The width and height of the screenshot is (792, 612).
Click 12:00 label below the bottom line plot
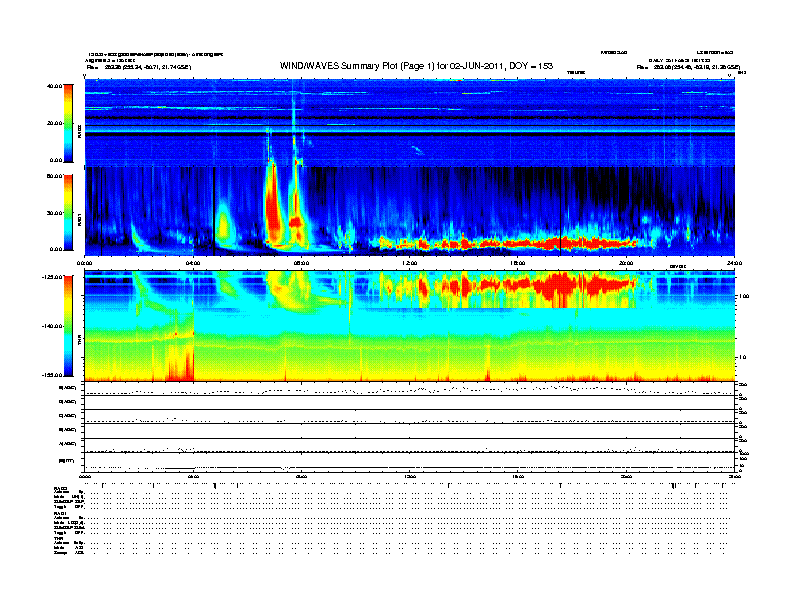(410, 476)
